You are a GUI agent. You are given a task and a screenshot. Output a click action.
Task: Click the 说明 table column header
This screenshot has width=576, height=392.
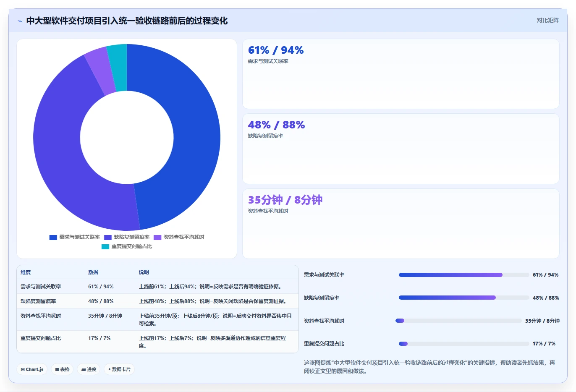tap(144, 272)
